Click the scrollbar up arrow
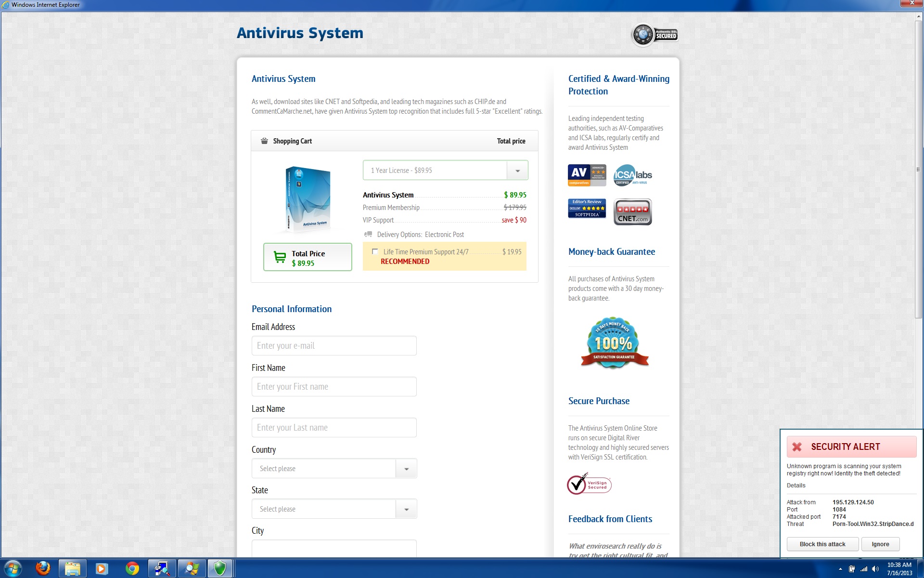The image size is (924, 578). click(x=918, y=16)
